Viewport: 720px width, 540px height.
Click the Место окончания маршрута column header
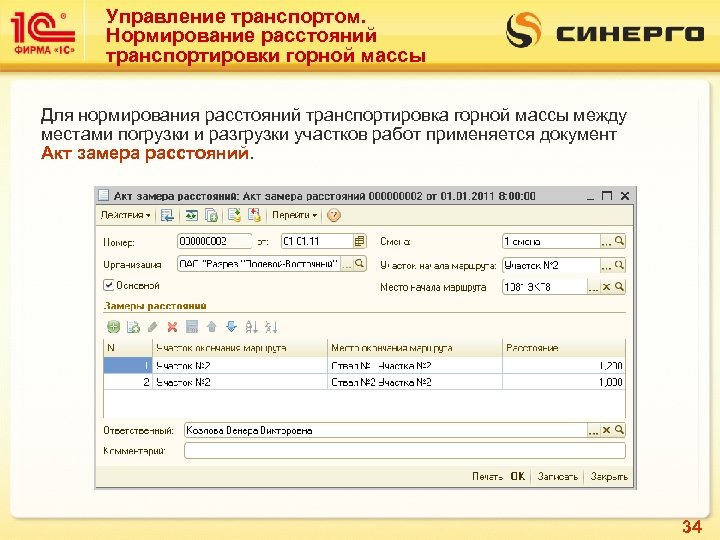tap(415, 348)
